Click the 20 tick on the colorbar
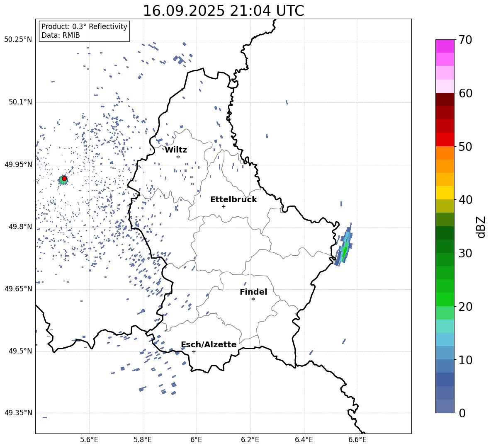Screen dimensions: 491x448 [465, 306]
